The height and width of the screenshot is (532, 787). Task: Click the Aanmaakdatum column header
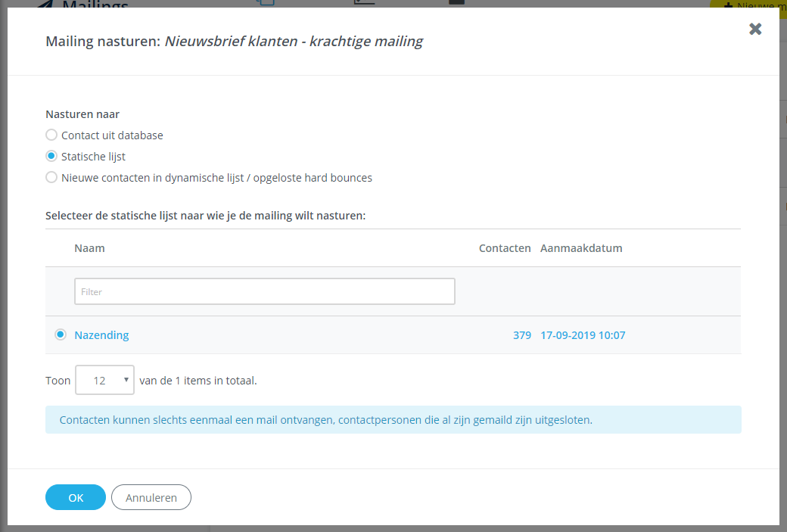click(x=581, y=247)
